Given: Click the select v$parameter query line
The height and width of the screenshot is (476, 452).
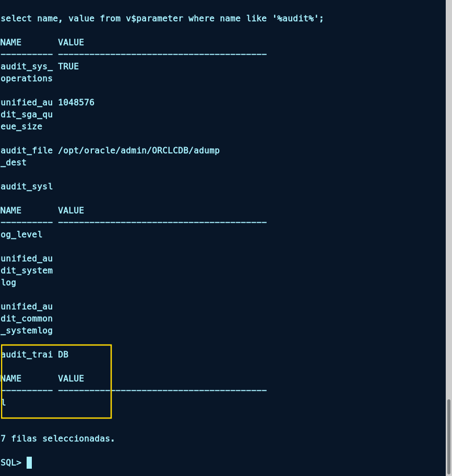Looking at the screenshot, I should click(166, 18).
